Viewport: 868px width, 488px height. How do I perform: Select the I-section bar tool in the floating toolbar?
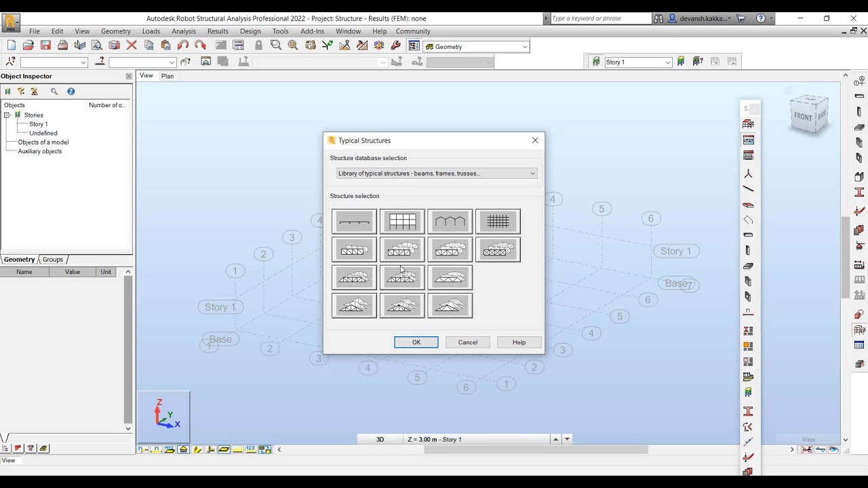tap(748, 411)
